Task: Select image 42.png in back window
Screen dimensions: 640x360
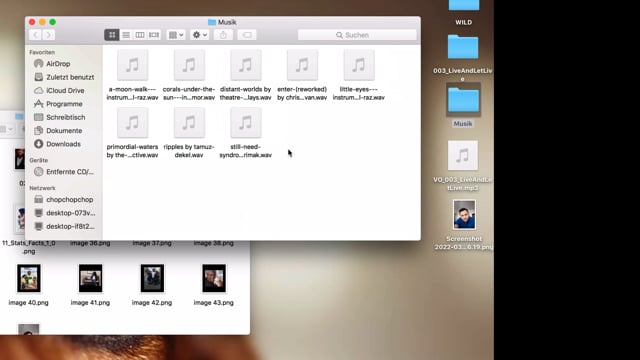Action: point(152,278)
